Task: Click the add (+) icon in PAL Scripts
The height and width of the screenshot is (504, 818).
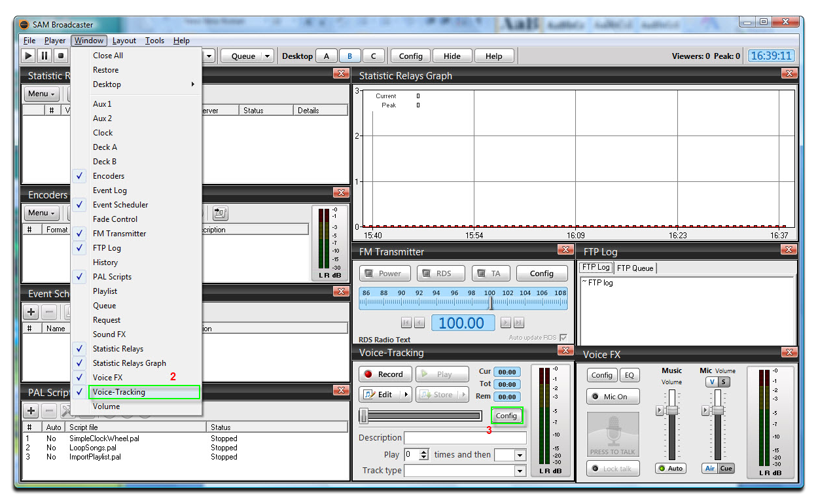Action: (x=30, y=410)
